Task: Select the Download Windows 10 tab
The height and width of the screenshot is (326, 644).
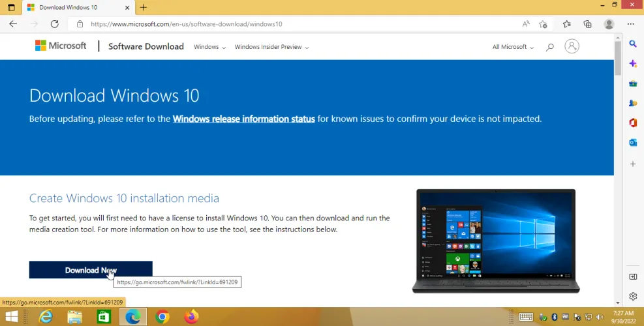Action: [69, 7]
